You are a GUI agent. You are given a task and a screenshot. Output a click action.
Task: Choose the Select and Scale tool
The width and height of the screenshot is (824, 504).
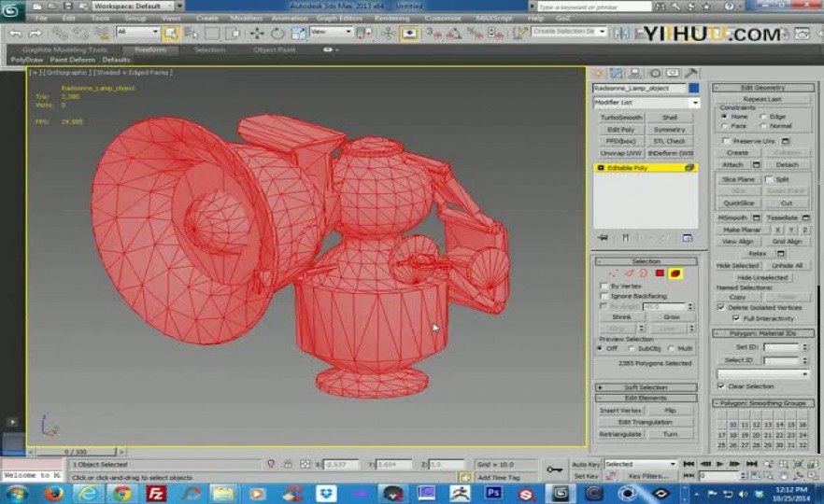(298, 34)
